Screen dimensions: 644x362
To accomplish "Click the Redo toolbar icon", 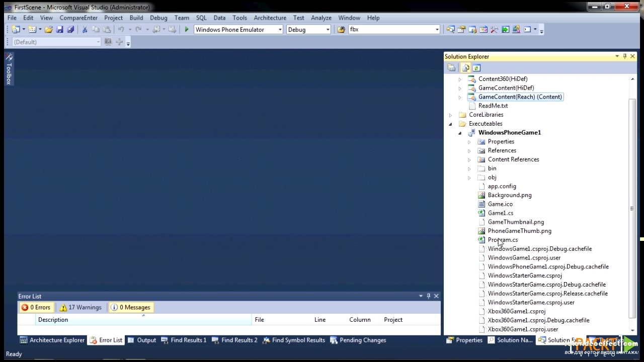I will point(138,30).
